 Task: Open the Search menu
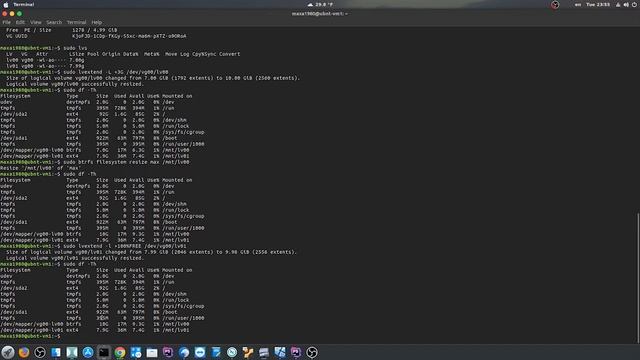coord(54,22)
